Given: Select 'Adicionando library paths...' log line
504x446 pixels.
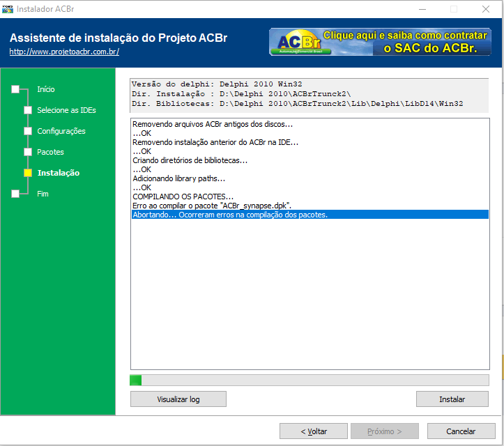Looking at the screenshot, I should pyautogui.click(x=310, y=178).
